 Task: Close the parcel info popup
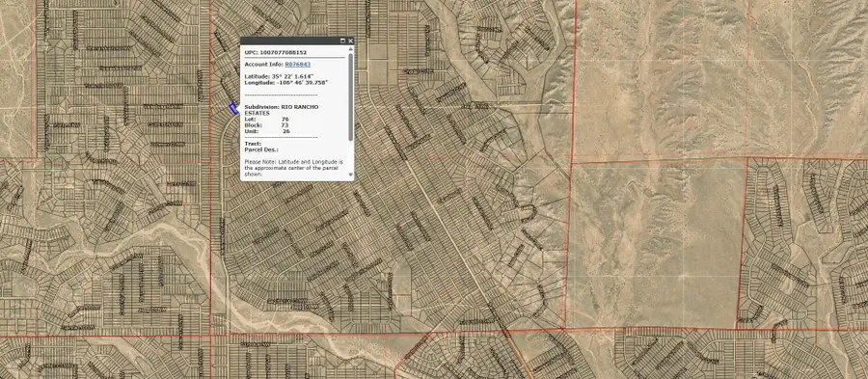tap(350, 41)
